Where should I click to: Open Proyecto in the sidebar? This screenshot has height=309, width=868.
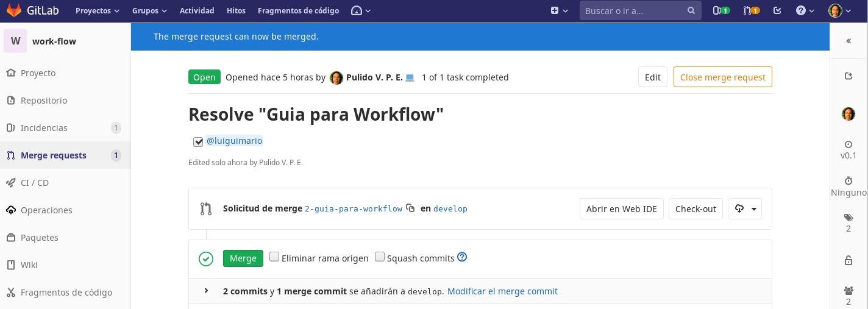click(65, 73)
